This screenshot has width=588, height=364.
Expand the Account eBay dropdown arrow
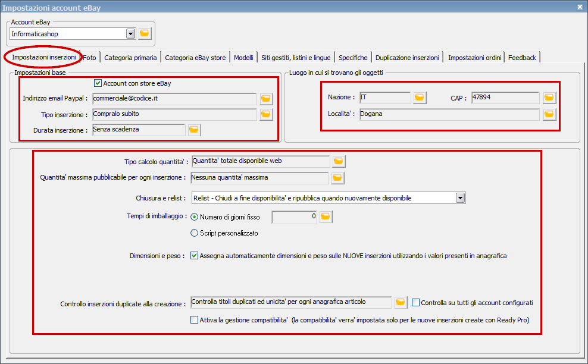(x=130, y=34)
